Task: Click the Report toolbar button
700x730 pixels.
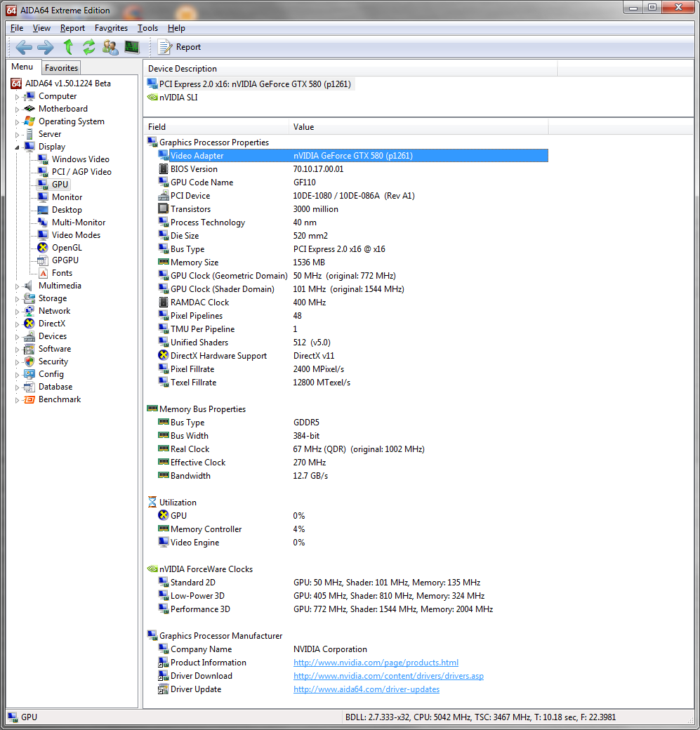Action: point(179,47)
